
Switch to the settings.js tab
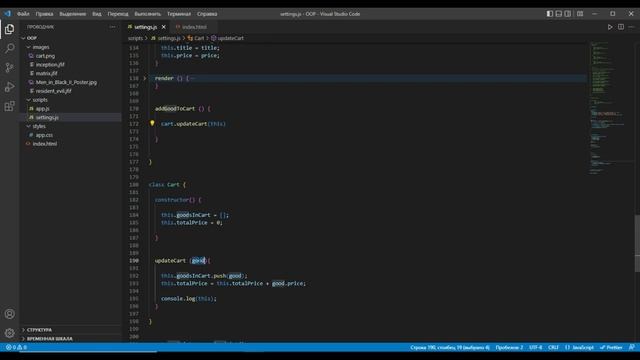145,27
